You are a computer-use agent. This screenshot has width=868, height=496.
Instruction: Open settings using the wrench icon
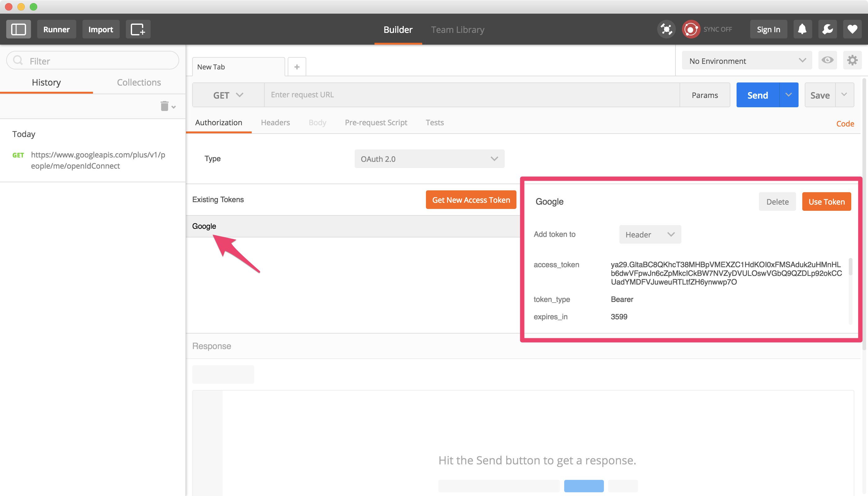click(x=827, y=29)
